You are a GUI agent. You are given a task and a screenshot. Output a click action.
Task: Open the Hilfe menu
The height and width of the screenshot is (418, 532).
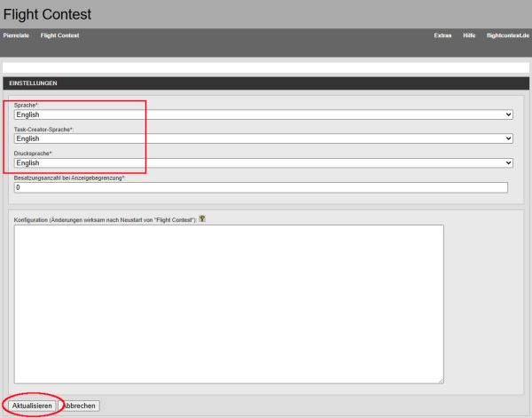[469, 35]
